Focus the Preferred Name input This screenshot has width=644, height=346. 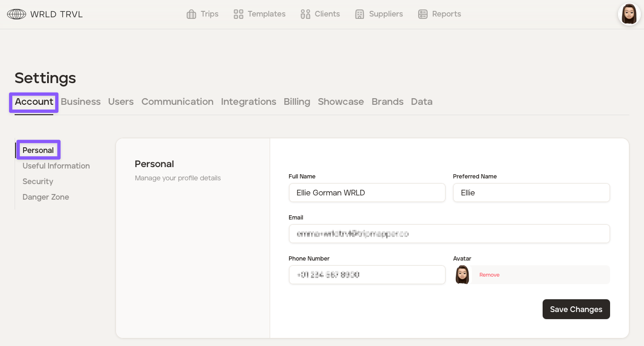tap(531, 193)
